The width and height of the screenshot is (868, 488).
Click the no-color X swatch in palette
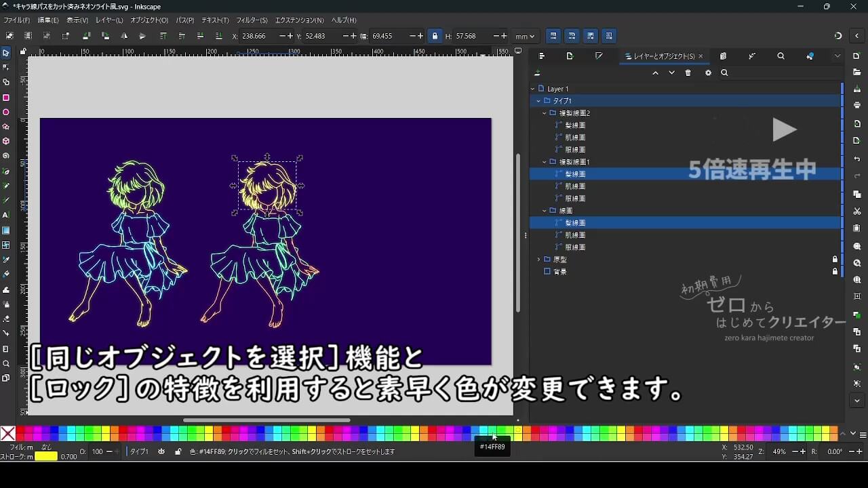(8, 433)
